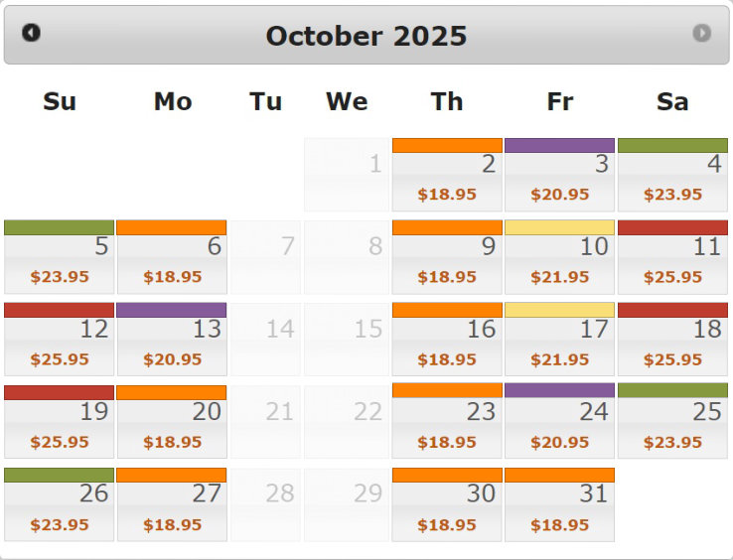
Task: Select Friday October 31 at $18.95
Action: (x=559, y=504)
